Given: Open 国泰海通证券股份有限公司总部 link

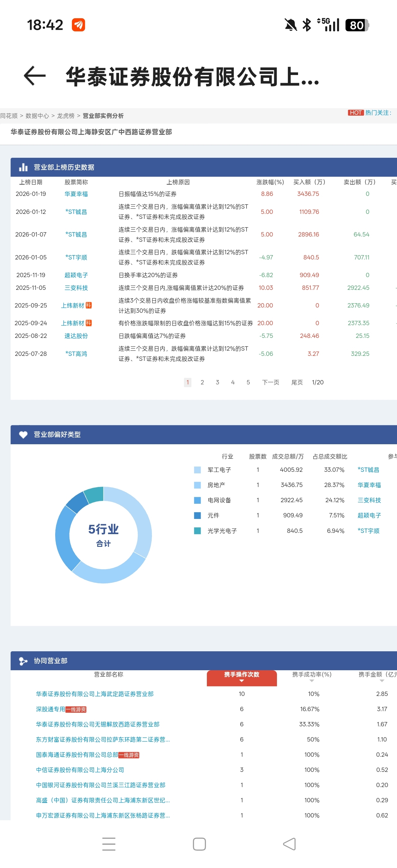Looking at the screenshot, I should 77,755.
